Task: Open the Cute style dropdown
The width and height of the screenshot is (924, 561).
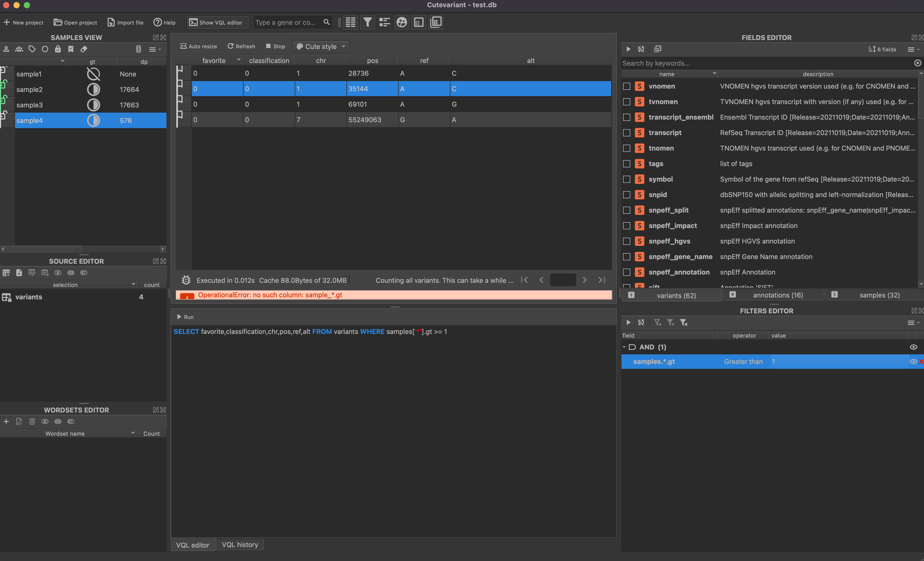Action: [321, 46]
